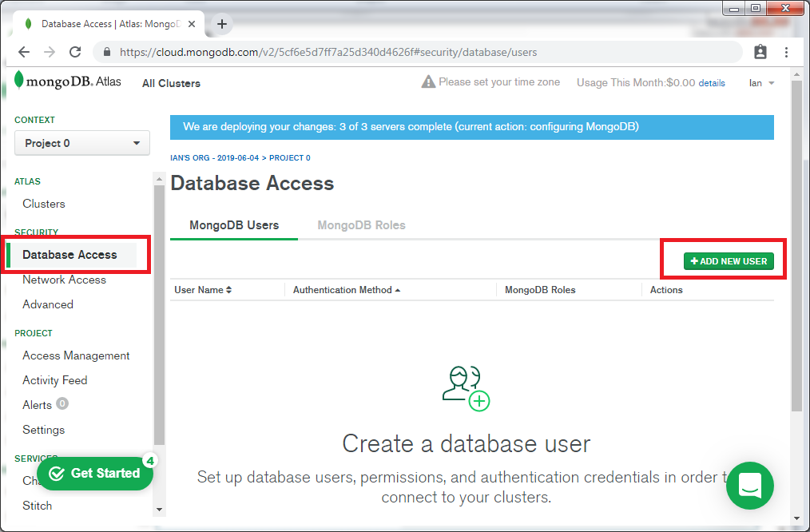
Task: Click the Get Started button
Action: (95, 473)
